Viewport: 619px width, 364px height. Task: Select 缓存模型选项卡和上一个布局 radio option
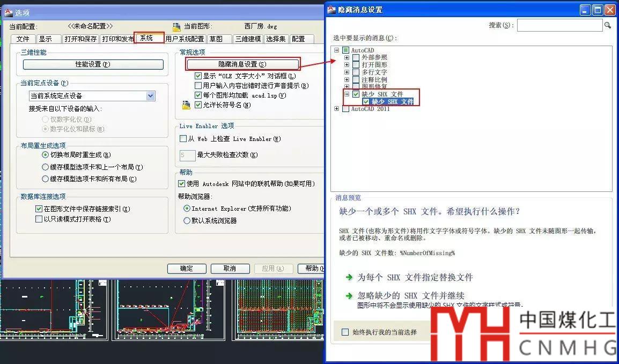point(45,167)
